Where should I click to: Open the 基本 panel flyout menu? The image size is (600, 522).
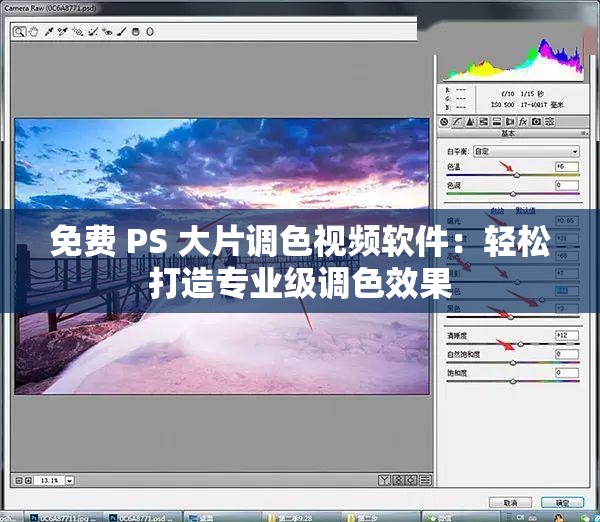(x=585, y=133)
